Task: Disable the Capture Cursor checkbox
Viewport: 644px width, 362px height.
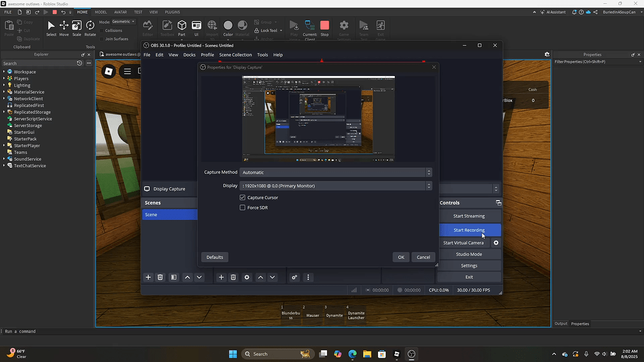Action: 242,197
